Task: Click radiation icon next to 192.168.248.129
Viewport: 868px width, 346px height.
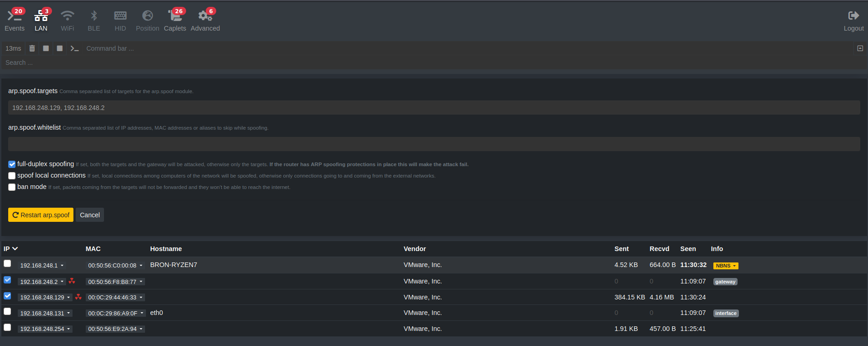Action: tap(78, 297)
